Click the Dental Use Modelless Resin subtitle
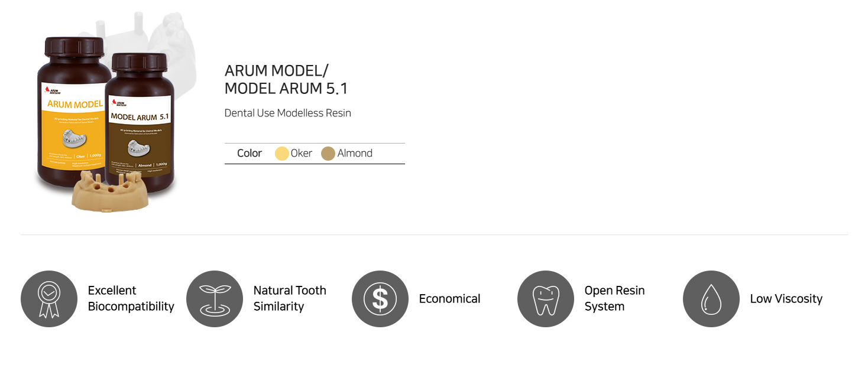Image resolution: width=868 pixels, height=368 pixels. (x=287, y=113)
